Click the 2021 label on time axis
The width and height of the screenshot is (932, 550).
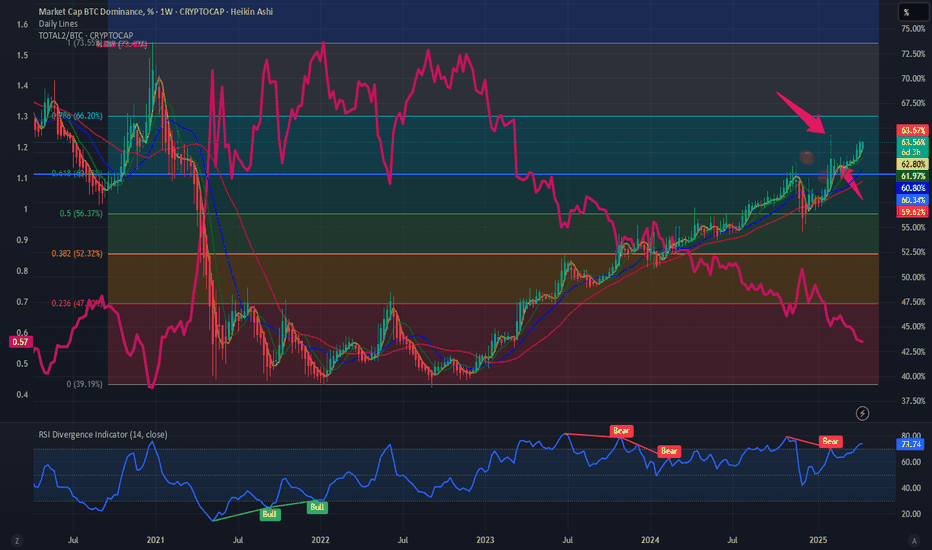(x=155, y=540)
